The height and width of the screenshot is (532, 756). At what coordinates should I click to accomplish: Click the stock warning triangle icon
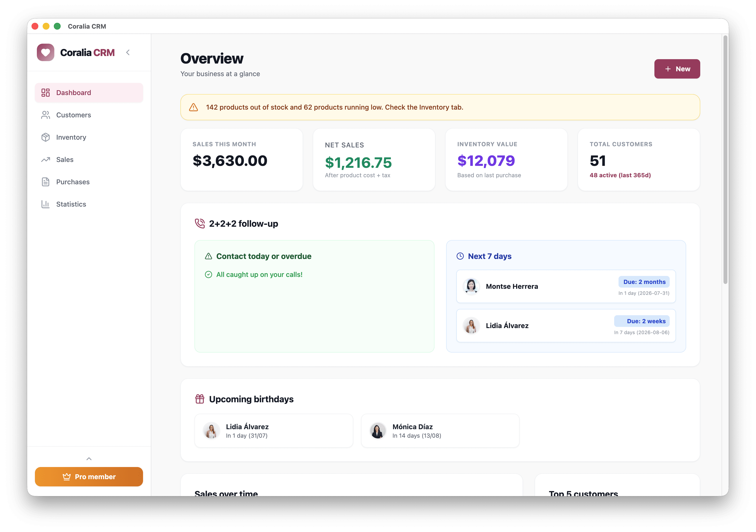(x=194, y=107)
